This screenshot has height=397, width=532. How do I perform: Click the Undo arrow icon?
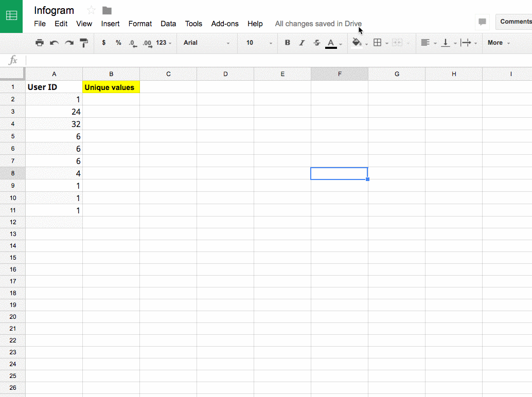tap(54, 43)
